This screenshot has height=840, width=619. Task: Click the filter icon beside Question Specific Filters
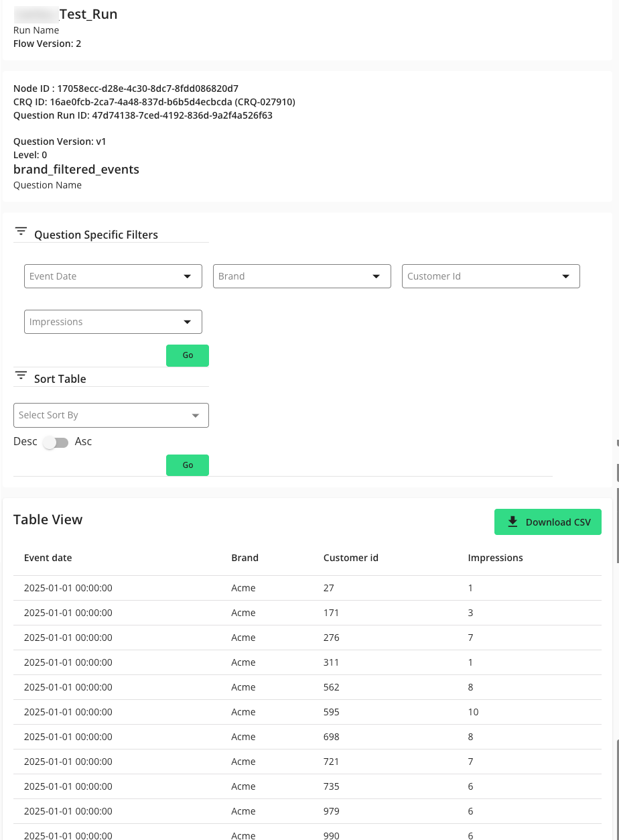(21, 232)
